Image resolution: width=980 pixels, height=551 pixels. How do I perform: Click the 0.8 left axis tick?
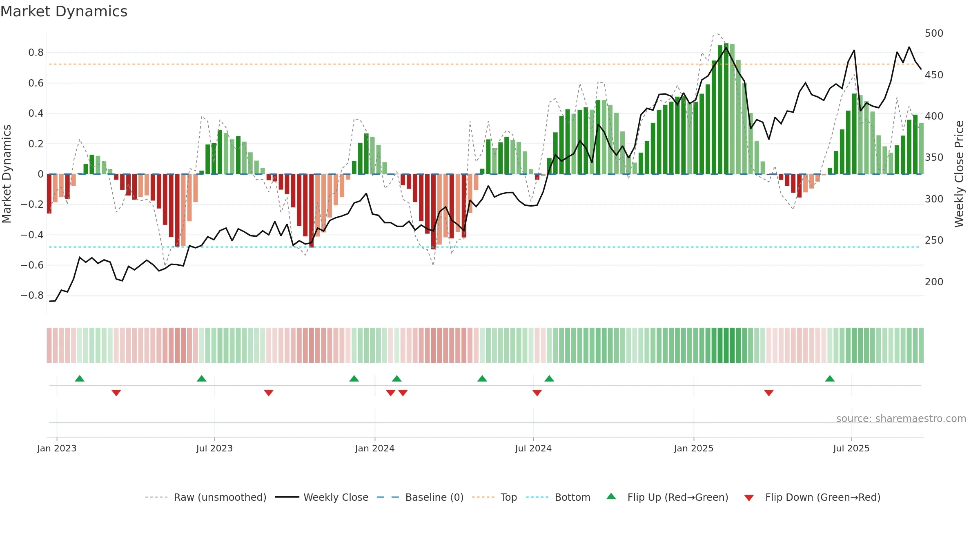[36, 53]
